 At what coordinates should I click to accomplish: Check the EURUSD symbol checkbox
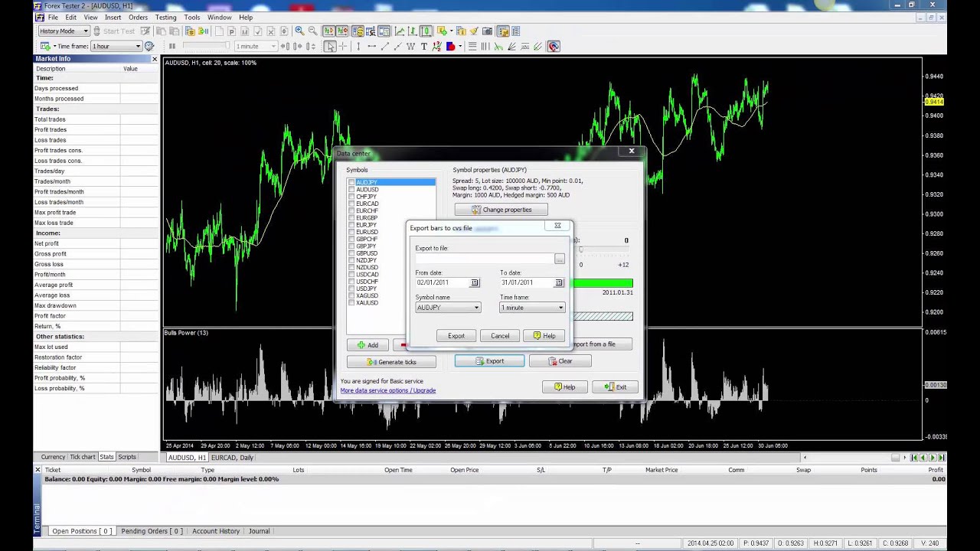[x=351, y=232]
